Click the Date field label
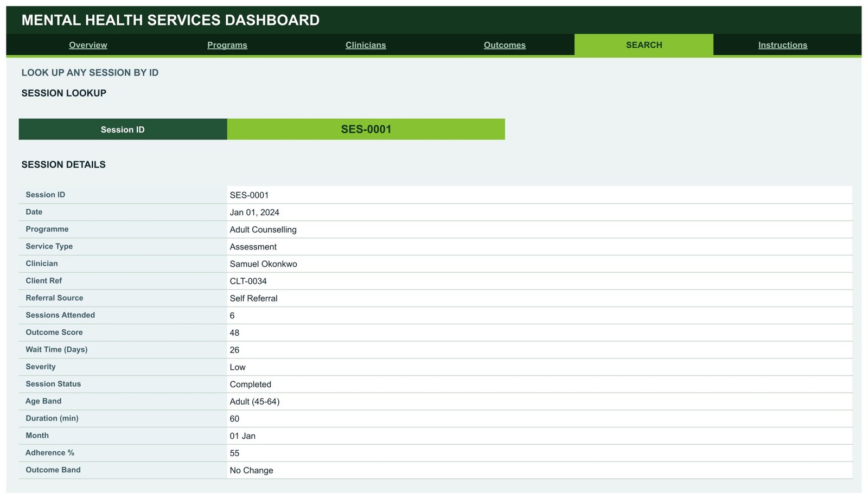The image size is (868, 499). [x=34, y=212]
